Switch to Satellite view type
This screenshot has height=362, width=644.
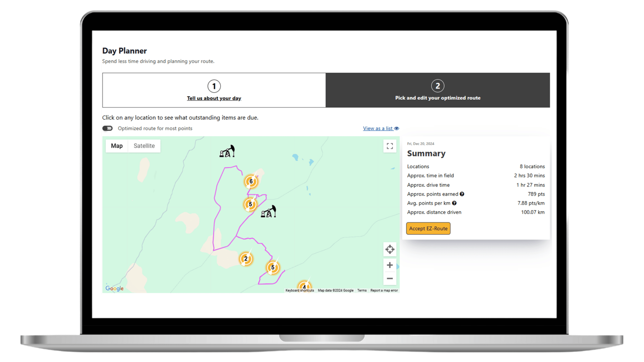point(144,146)
